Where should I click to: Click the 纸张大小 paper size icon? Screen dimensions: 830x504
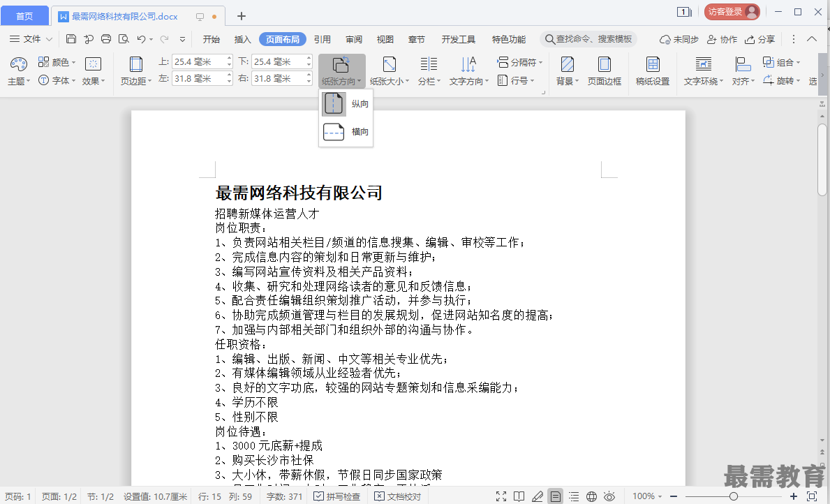(389, 64)
